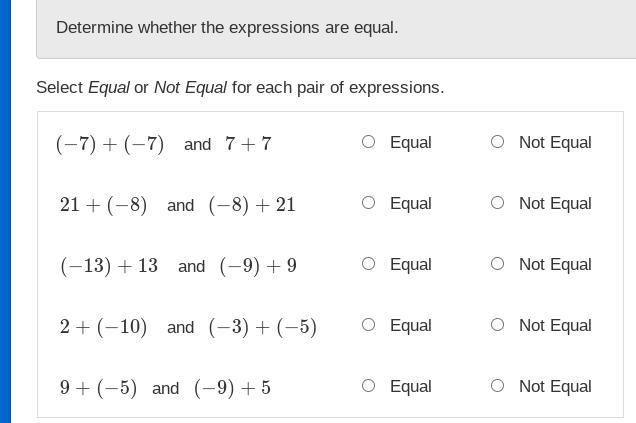Click the expression 7 + 7

coord(248,144)
